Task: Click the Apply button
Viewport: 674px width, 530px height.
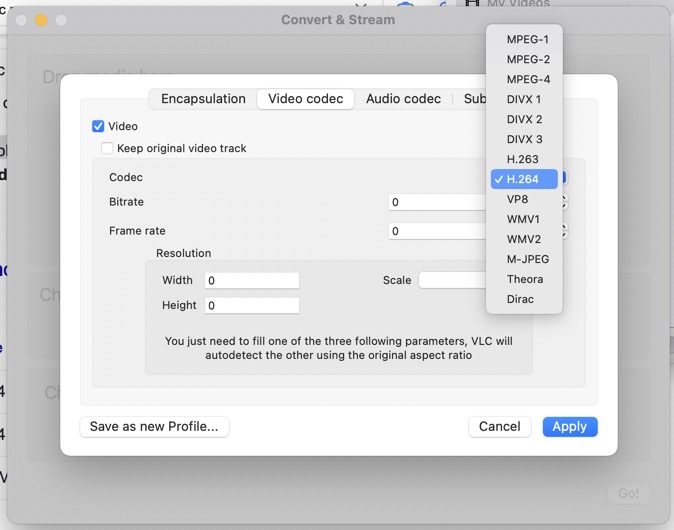Action: click(x=569, y=427)
